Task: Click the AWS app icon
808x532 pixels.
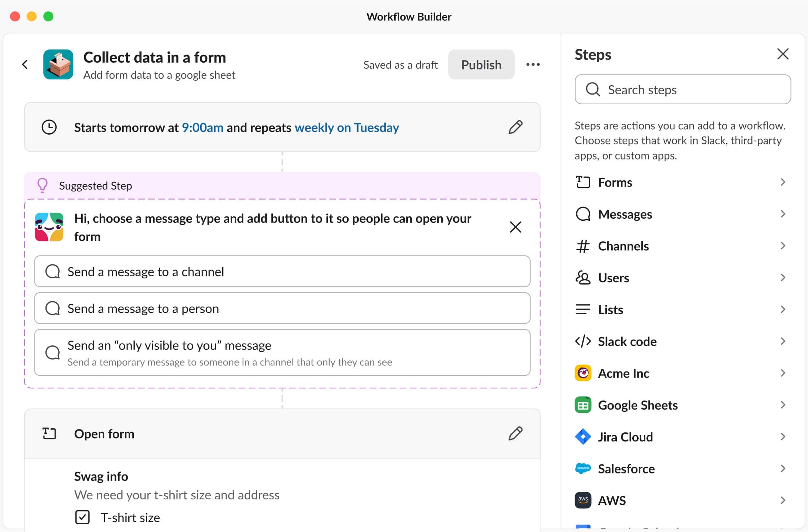Action: pyautogui.click(x=583, y=500)
